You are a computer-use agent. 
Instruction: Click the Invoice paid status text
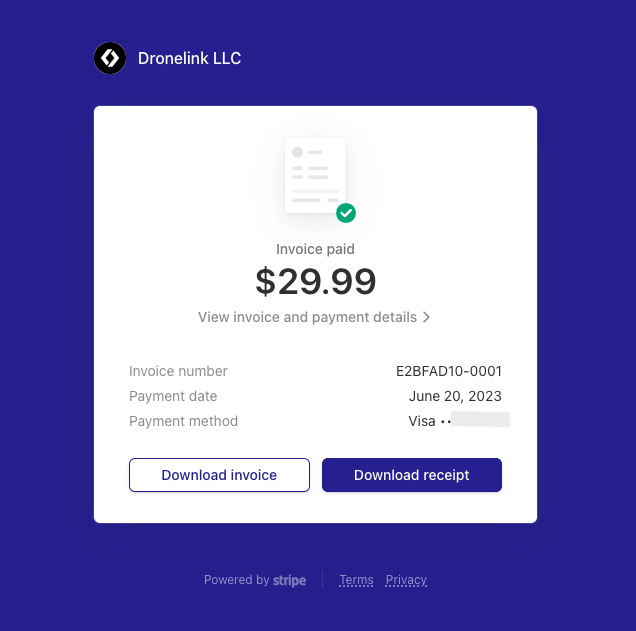pos(315,249)
